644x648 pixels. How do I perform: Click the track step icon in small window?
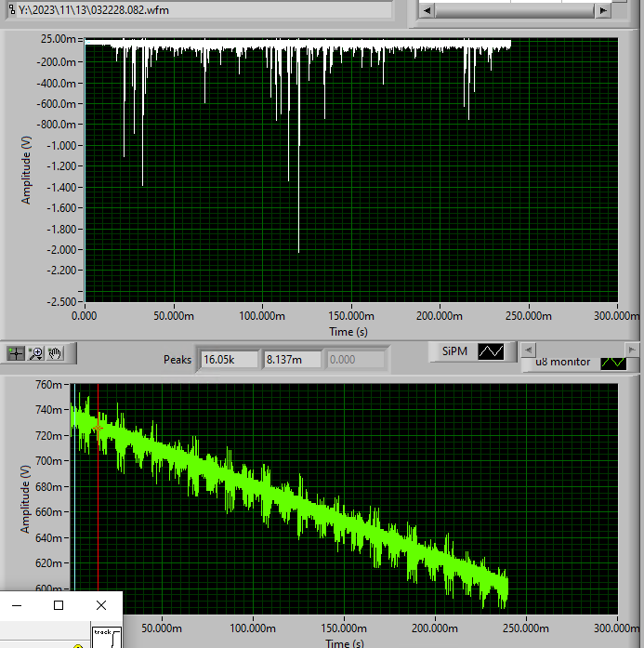pos(107,637)
